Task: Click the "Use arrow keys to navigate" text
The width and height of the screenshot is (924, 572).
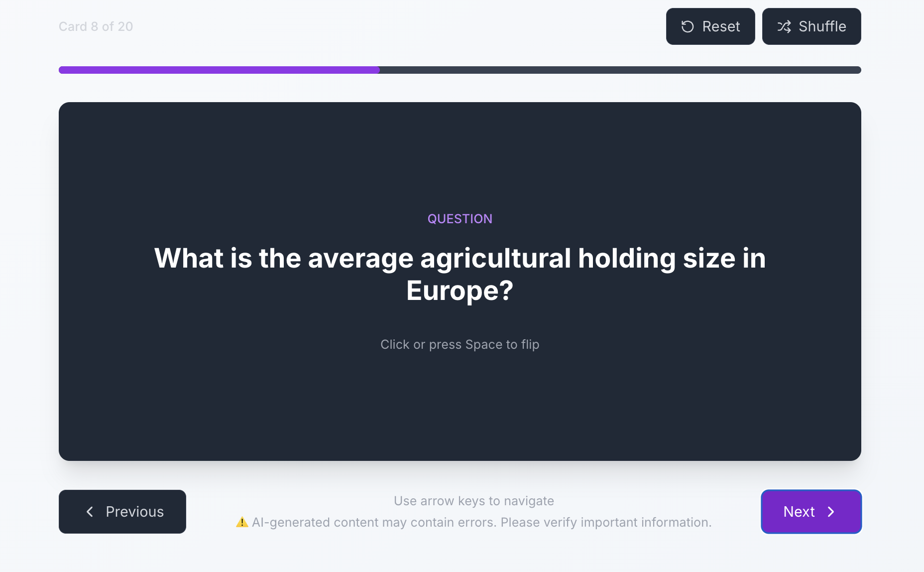Action: pos(473,501)
